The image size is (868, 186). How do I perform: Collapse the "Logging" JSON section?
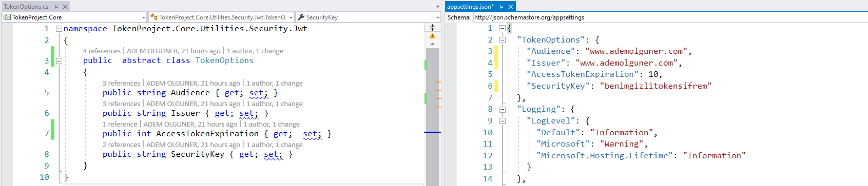pos(502,109)
